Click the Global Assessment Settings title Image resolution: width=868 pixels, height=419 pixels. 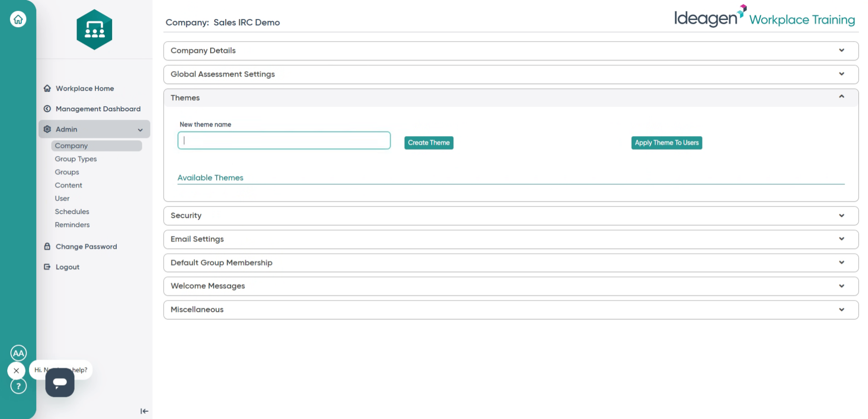(x=222, y=74)
